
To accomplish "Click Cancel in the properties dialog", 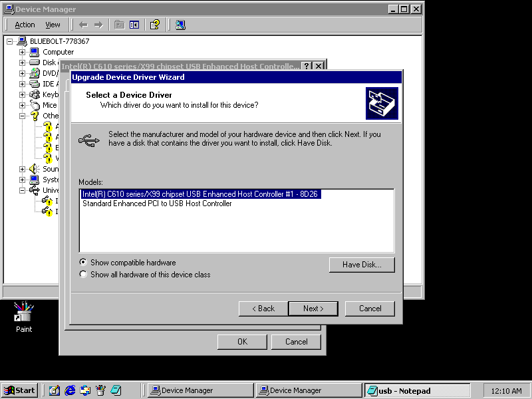I will click(x=296, y=342).
